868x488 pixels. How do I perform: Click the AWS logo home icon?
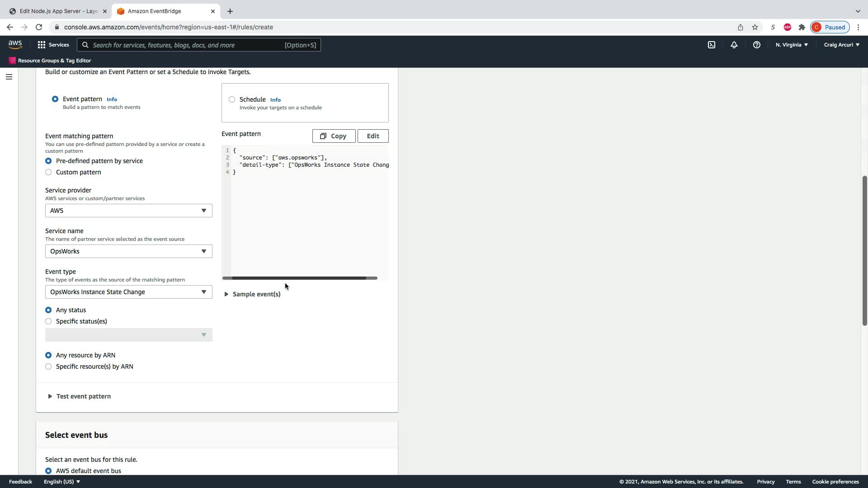point(15,45)
